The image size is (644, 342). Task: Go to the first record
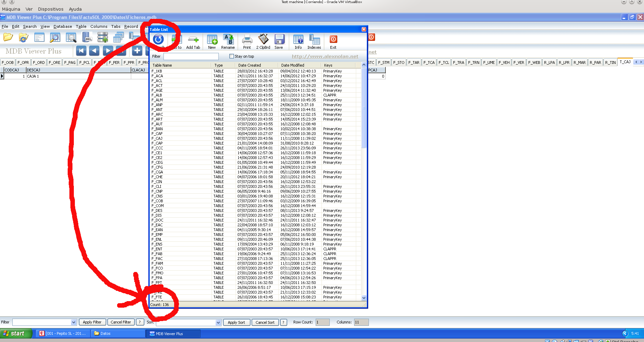81,51
